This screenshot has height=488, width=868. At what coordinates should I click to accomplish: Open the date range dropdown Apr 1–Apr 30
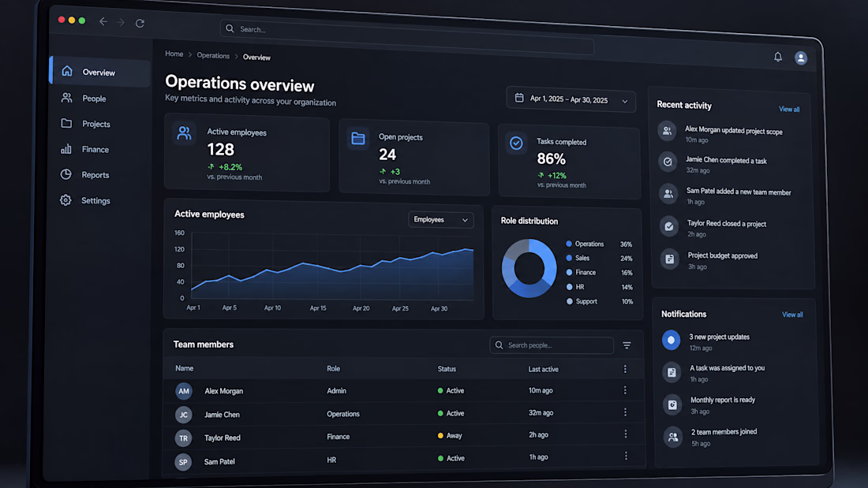[571, 99]
